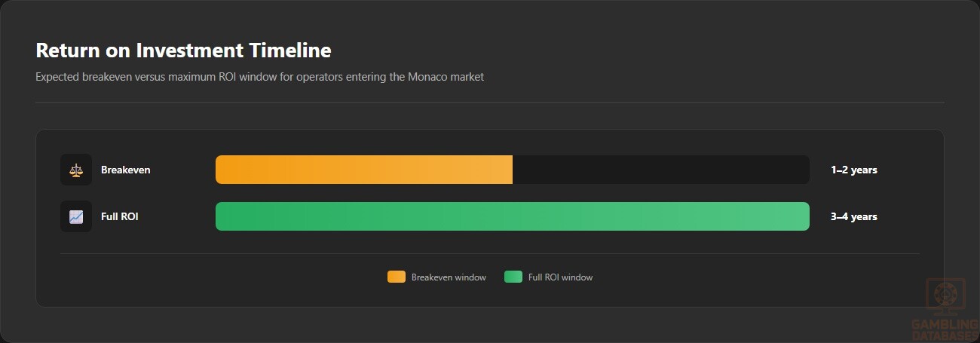The image size is (980, 343).
Task: Click the Breakeven window legend label
Action: click(x=449, y=277)
